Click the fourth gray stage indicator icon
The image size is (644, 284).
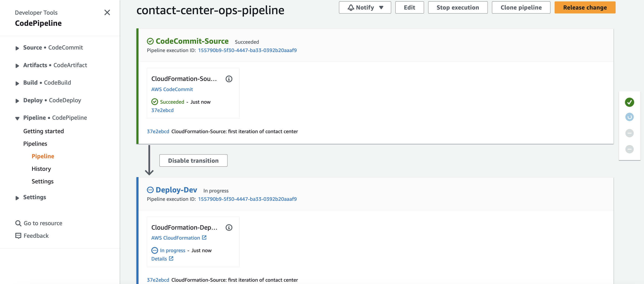(629, 149)
